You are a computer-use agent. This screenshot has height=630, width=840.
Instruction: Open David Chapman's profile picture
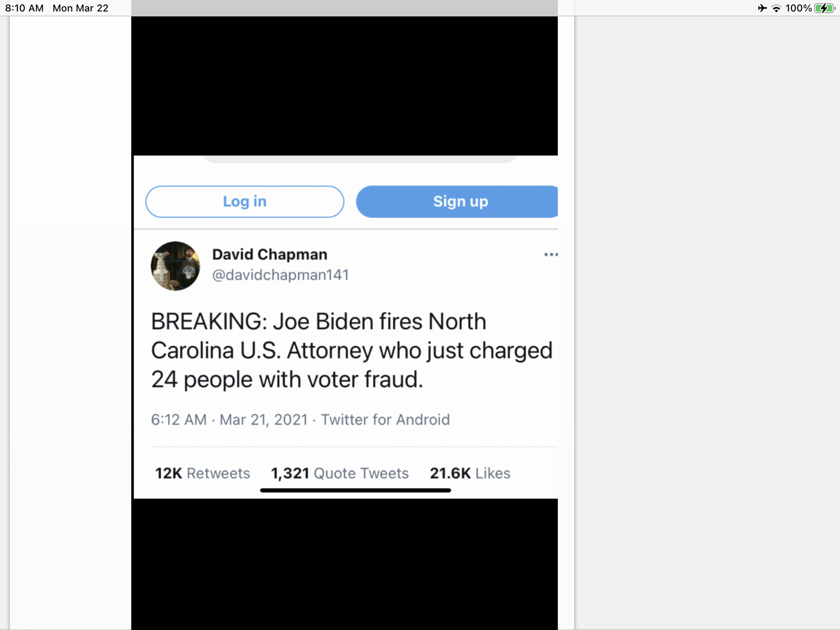click(x=176, y=266)
